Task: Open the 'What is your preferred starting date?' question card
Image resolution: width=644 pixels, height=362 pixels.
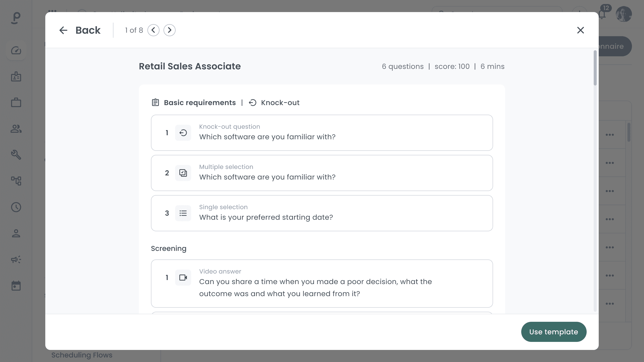Action: [x=321, y=213]
